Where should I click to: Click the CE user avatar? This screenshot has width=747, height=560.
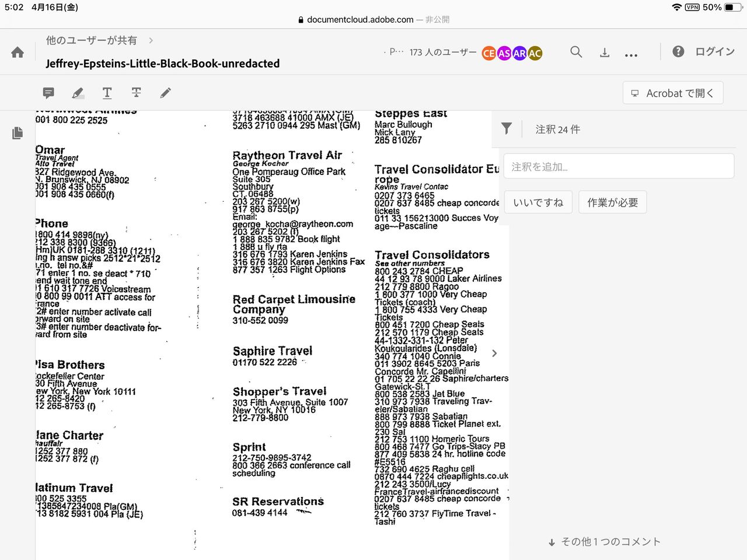489,53
